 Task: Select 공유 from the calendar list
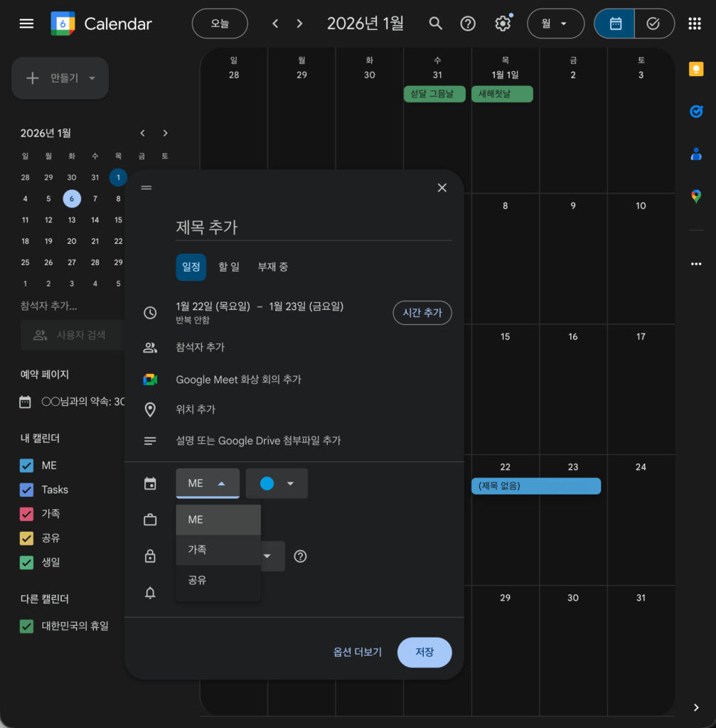(x=197, y=580)
